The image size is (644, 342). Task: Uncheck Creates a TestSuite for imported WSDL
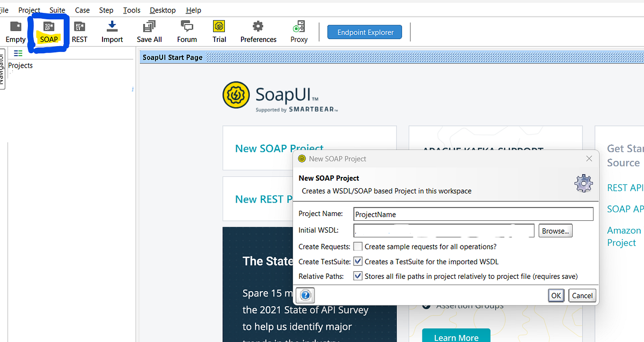[x=358, y=262]
